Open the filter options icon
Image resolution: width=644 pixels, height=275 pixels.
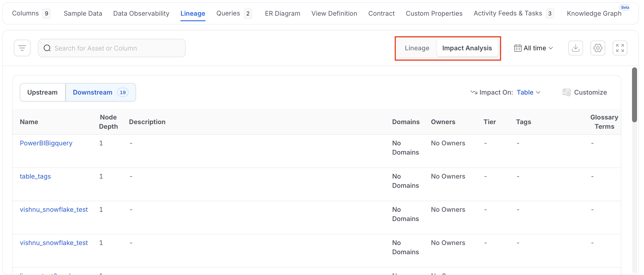(x=22, y=48)
